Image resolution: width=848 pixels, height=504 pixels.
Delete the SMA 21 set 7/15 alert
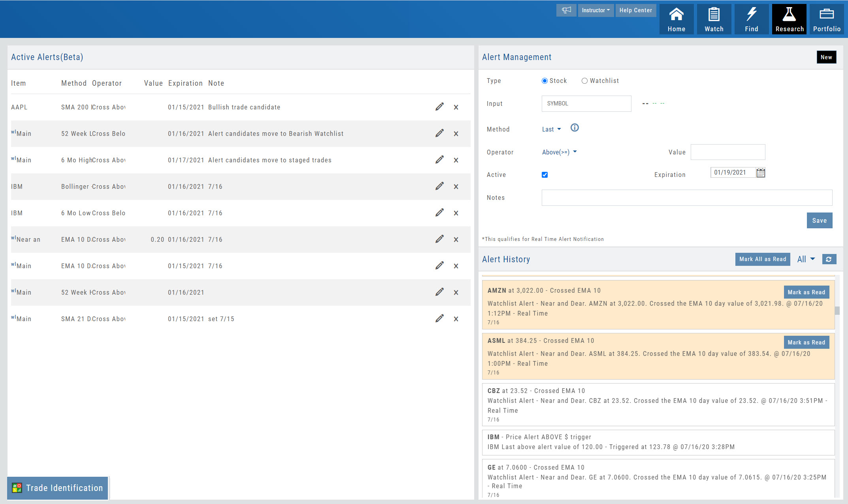(456, 319)
